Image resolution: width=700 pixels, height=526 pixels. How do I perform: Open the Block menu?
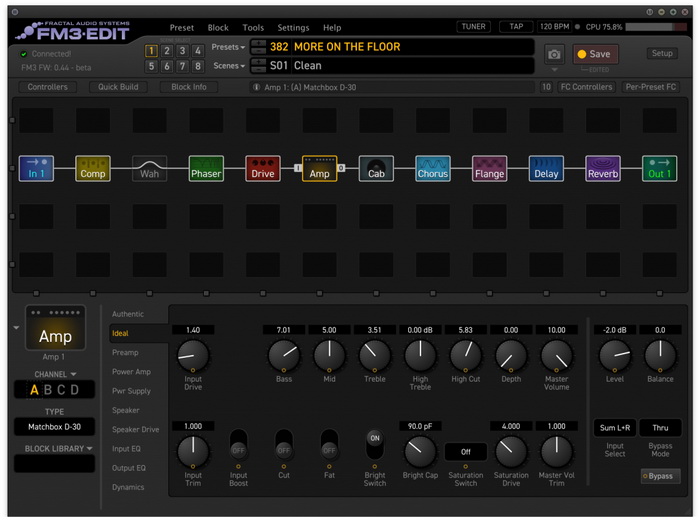218,28
